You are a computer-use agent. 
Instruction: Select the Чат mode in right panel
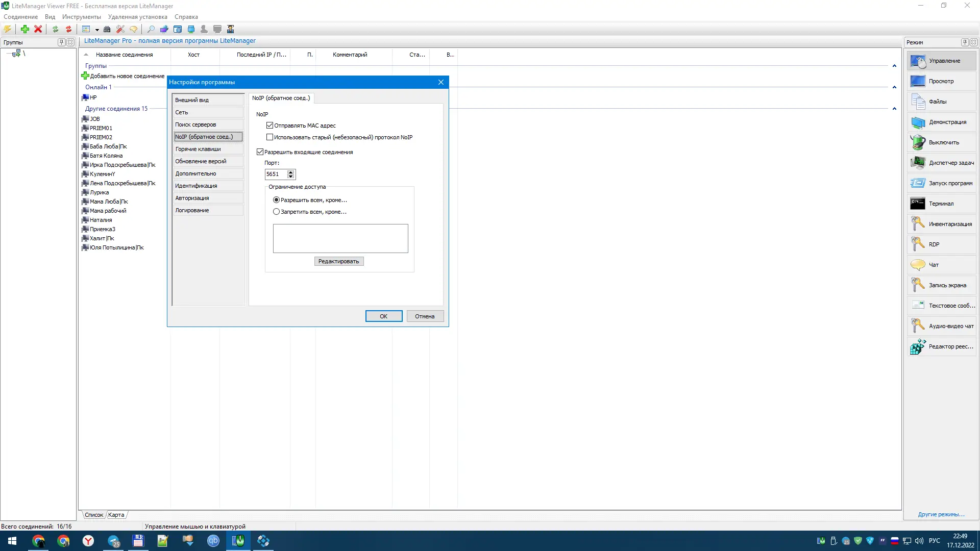pyautogui.click(x=934, y=265)
